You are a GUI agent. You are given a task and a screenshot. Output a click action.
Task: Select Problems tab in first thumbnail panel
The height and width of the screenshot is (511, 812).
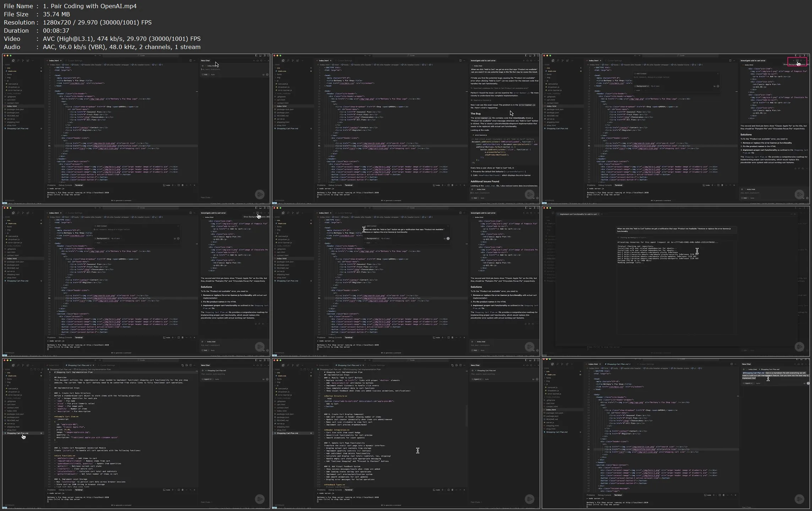coord(51,185)
